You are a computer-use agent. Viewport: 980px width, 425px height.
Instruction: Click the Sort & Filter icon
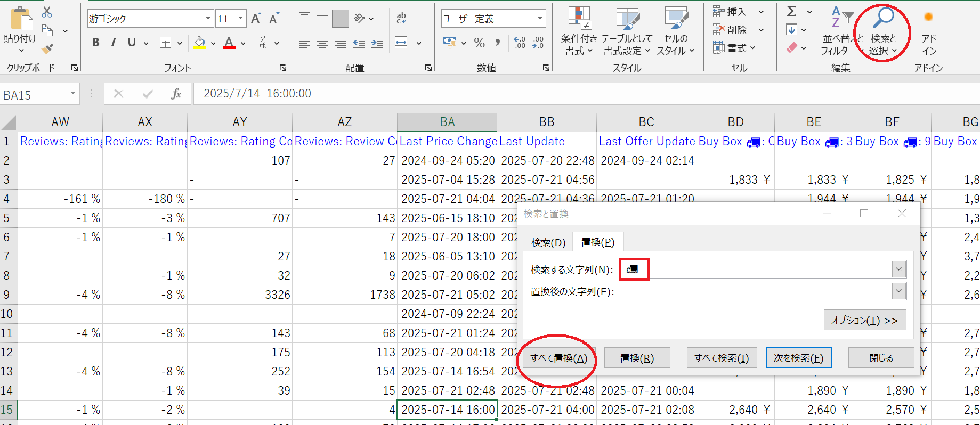842,18
